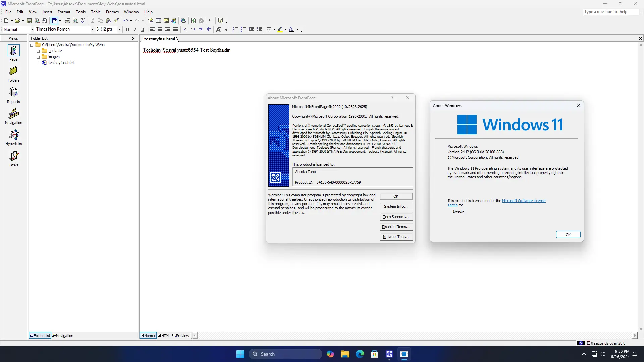644x362 pixels.
Task: Click the Open file toolbar icon
Action: (17, 21)
